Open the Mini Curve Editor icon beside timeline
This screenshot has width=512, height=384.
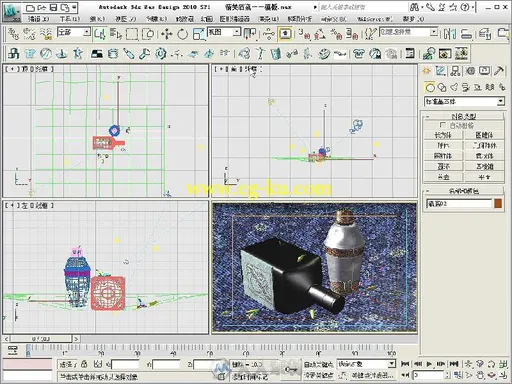tap(13, 350)
